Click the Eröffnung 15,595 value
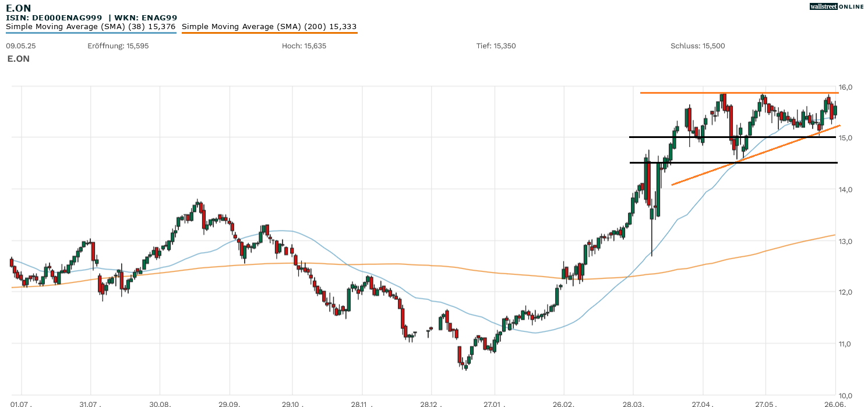The width and height of the screenshot is (868, 407). click(x=118, y=46)
